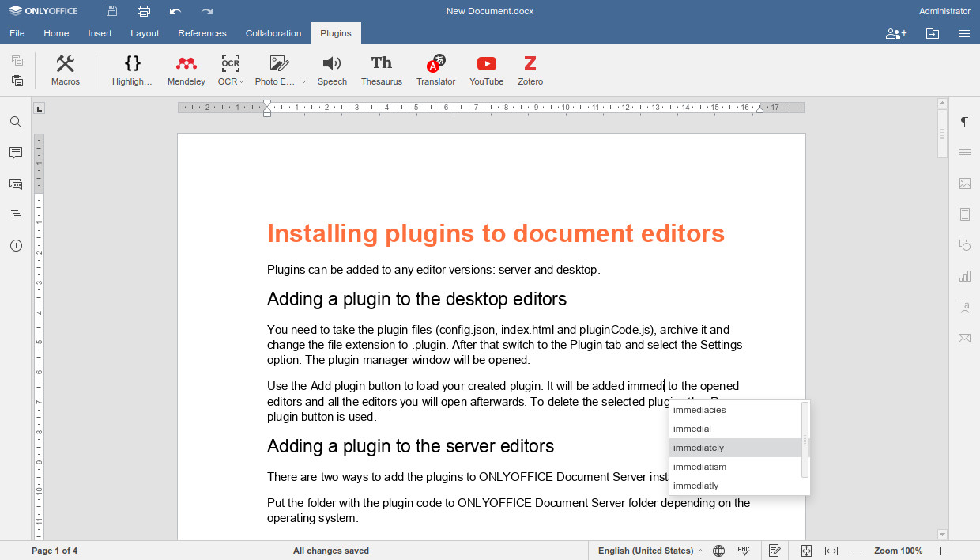Click the Paste icon in toolbar
The height and width of the screenshot is (560, 980).
tap(17, 80)
